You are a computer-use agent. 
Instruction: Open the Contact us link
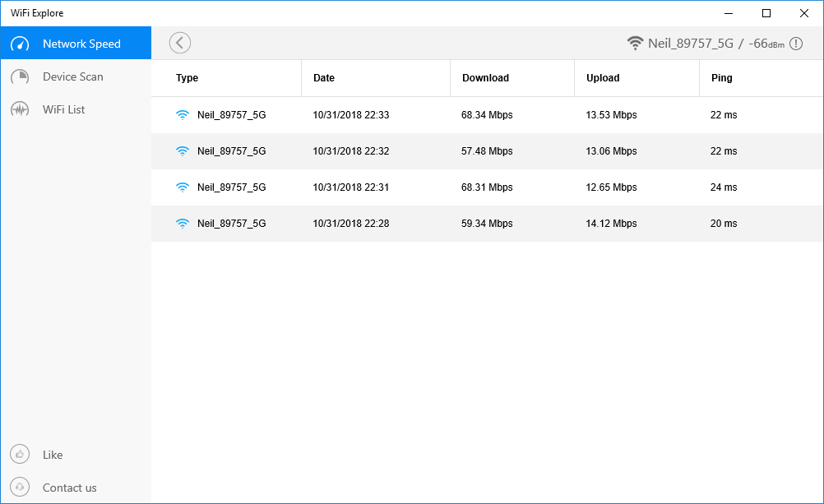click(70, 488)
